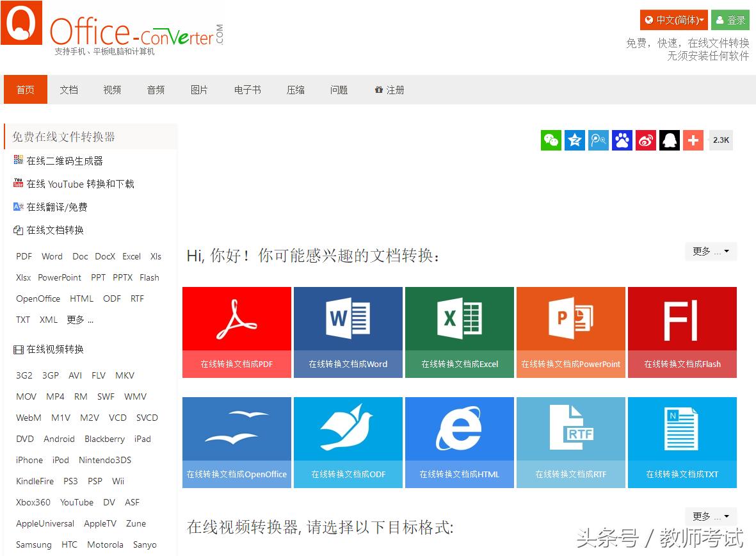Click the Office-Converter logo
This screenshot has height=556, width=756.
click(112, 29)
